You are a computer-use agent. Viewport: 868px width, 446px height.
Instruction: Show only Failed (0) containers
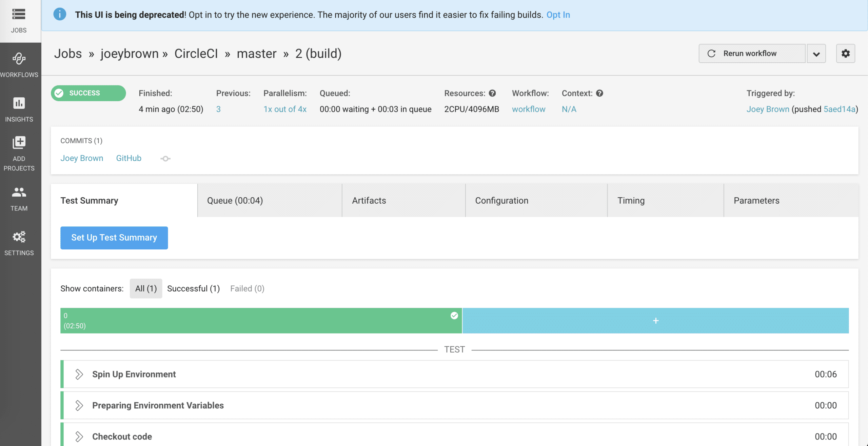[247, 288]
